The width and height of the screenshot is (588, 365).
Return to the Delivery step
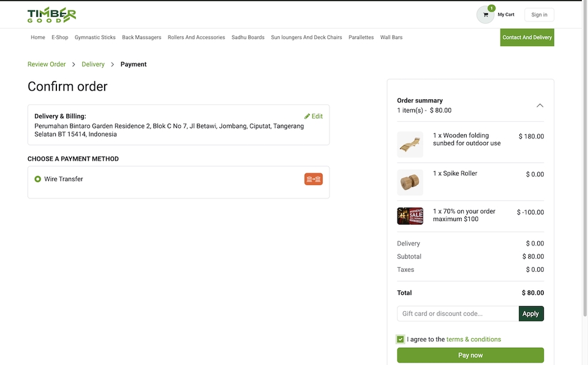[93, 64]
